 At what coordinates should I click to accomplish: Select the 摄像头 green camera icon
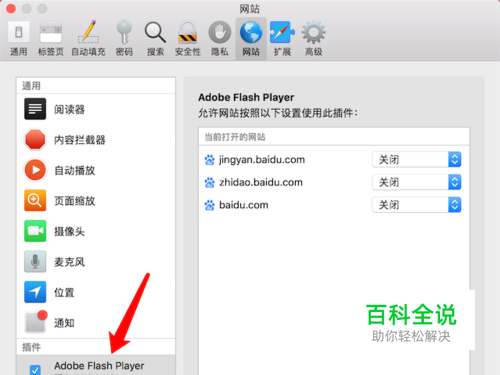[x=35, y=231]
